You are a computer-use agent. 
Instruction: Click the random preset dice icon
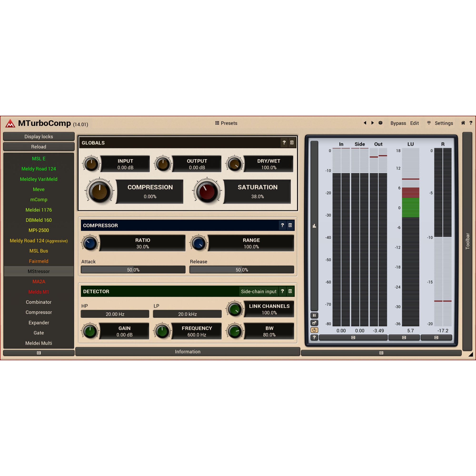380,123
